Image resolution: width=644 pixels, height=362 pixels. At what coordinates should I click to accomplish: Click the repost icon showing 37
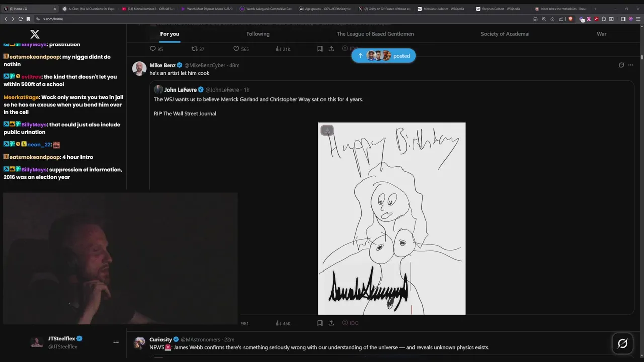198,49
